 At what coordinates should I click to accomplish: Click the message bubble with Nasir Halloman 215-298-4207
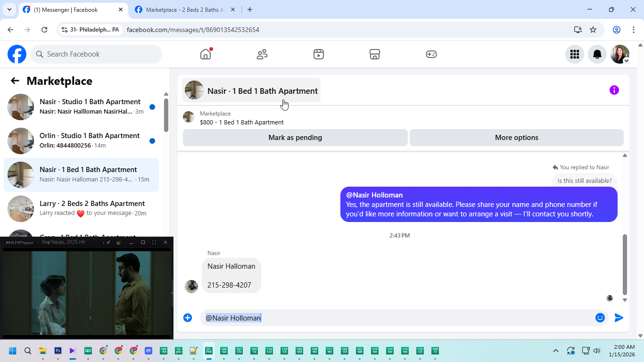pyautogui.click(x=231, y=276)
